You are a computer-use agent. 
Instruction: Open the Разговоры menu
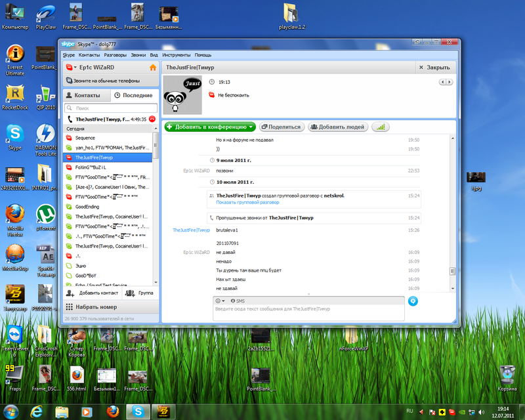[x=115, y=55]
